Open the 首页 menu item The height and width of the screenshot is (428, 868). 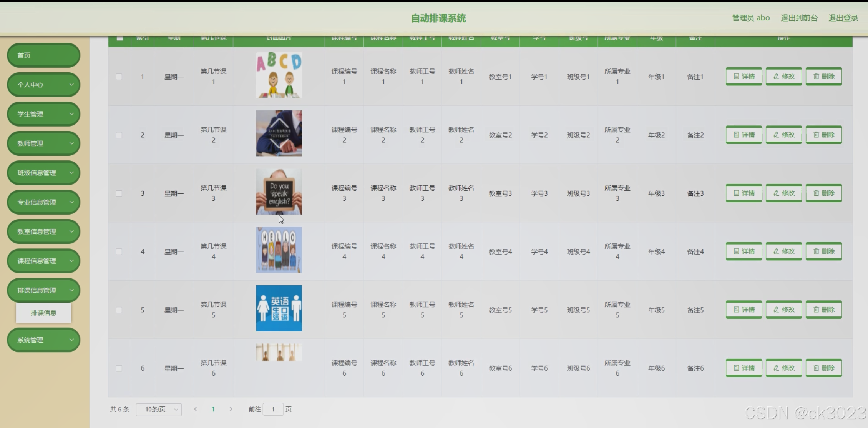(x=43, y=55)
